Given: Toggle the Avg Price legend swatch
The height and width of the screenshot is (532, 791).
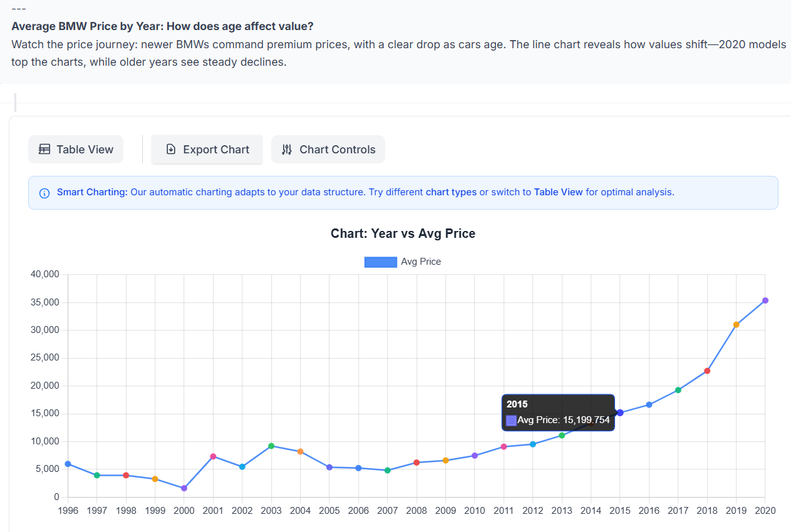Looking at the screenshot, I should pyautogui.click(x=381, y=262).
